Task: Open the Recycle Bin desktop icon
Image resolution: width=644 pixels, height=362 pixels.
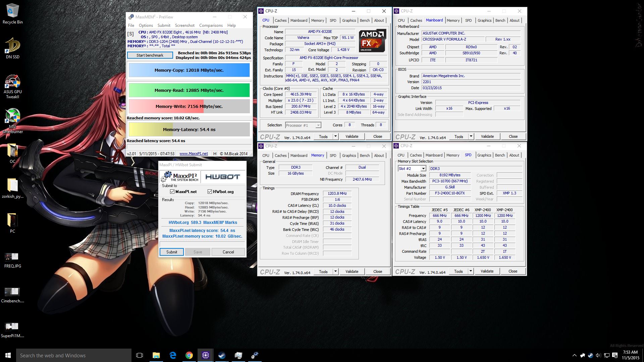Action: pyautogui.click(x=12, y=14)
